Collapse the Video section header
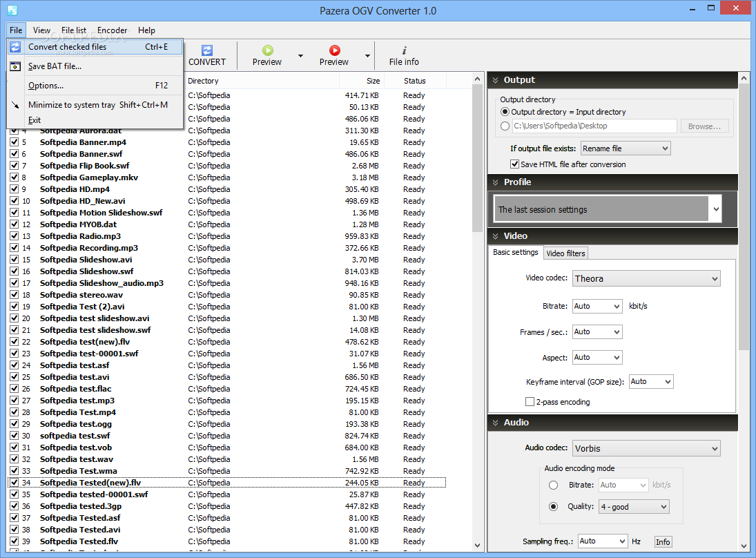 click(x=613, y=235)
